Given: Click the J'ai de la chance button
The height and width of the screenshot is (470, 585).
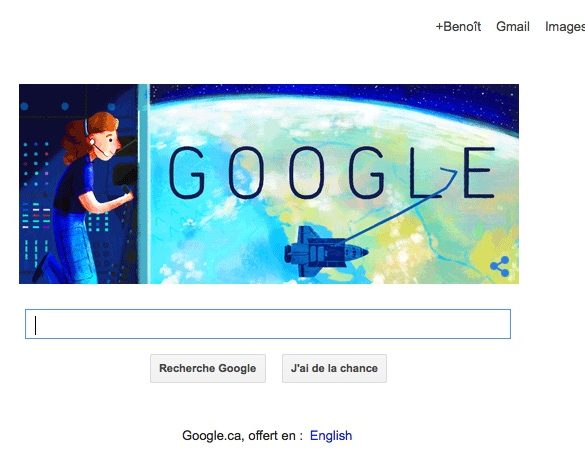Looking at the screenshot, I should [x=334, y=368].
